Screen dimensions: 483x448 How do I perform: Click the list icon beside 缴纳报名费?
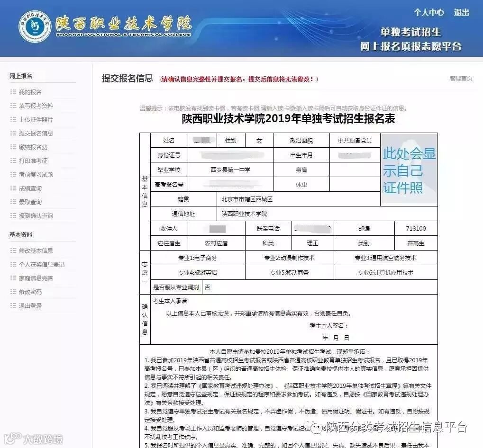tap(13, 147)
